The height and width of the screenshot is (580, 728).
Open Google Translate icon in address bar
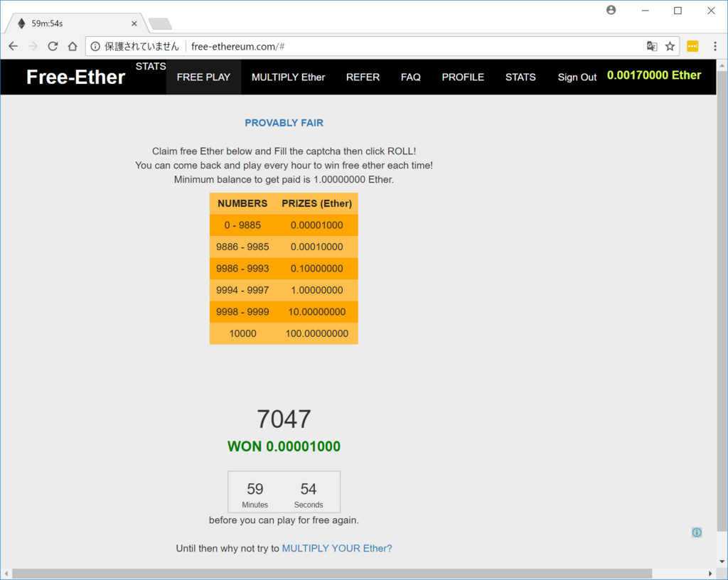(652, 45)
